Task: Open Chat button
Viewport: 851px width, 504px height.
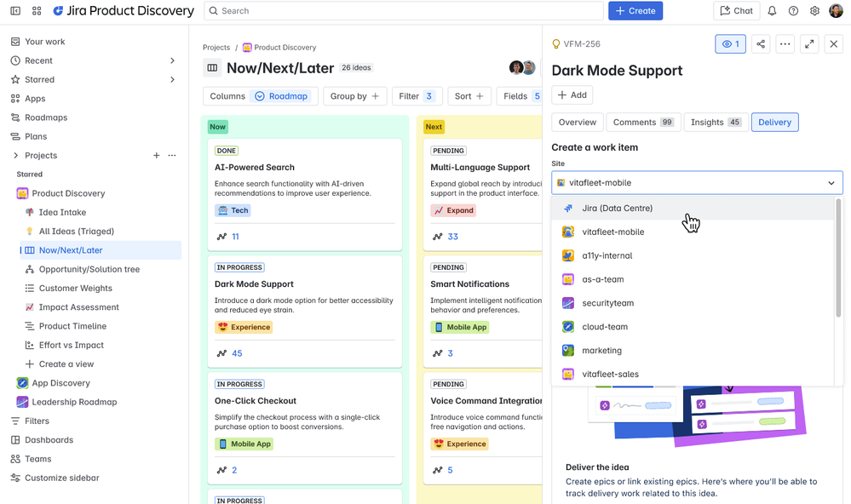Action: (x=736, y=11)
